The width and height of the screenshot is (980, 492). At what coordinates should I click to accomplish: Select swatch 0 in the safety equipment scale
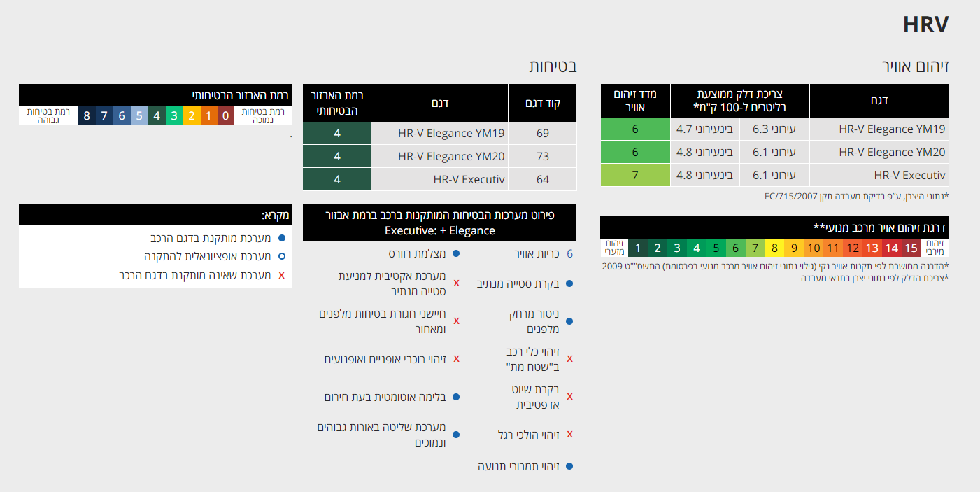coord(225,115)
